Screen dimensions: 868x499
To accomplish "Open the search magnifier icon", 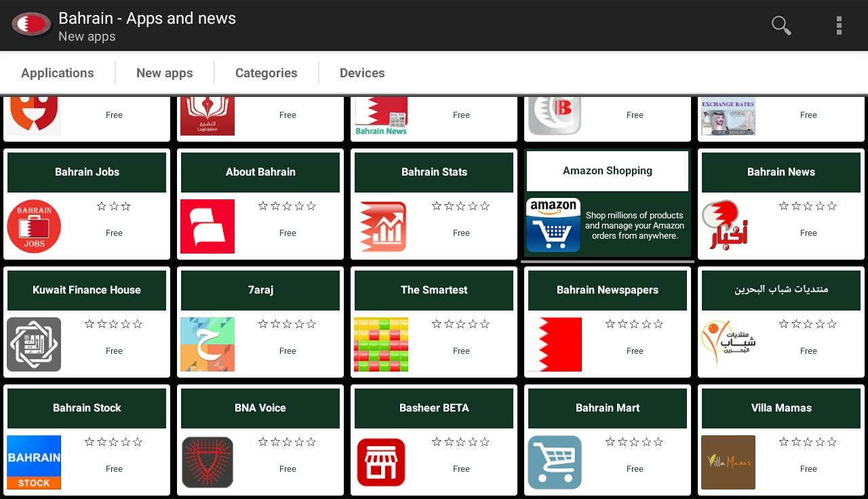I will (x=781, y=26).
